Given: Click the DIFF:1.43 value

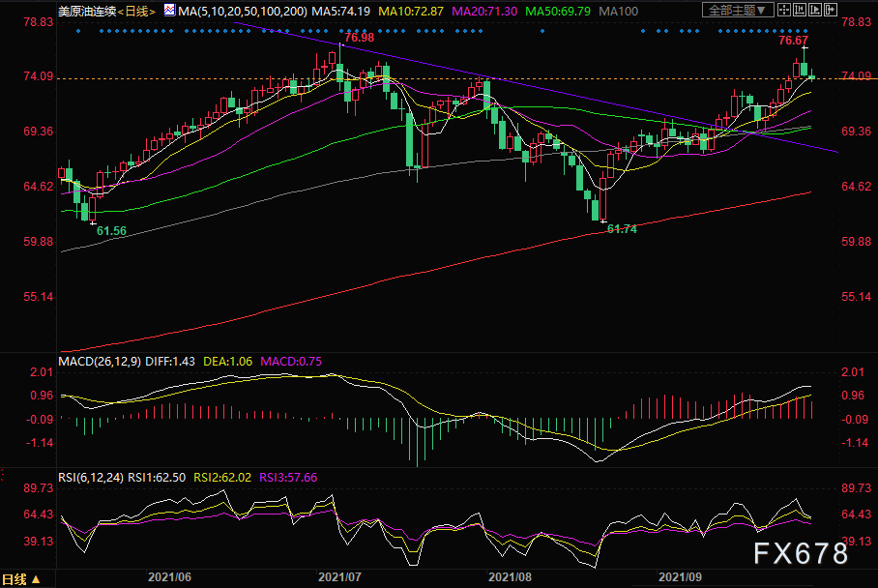Looking at the screenshot, I should pos(170,362).
